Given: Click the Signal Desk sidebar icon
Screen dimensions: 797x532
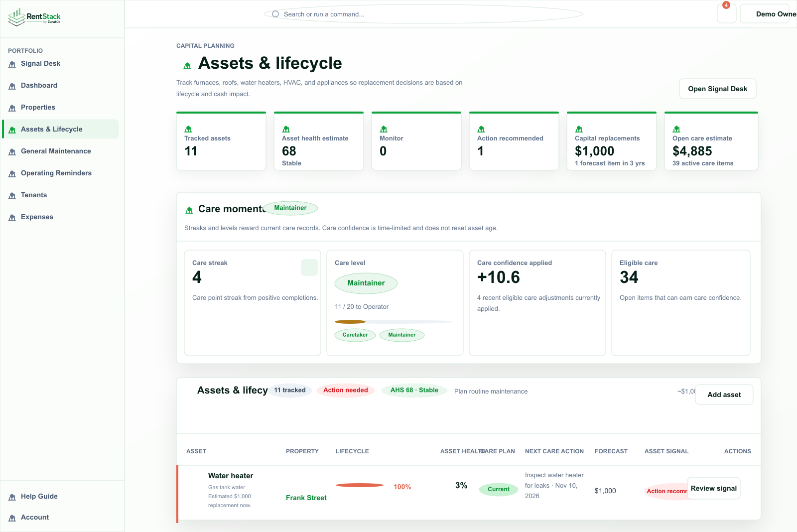Looking at the screenshot, I should (x=12, y=64).
